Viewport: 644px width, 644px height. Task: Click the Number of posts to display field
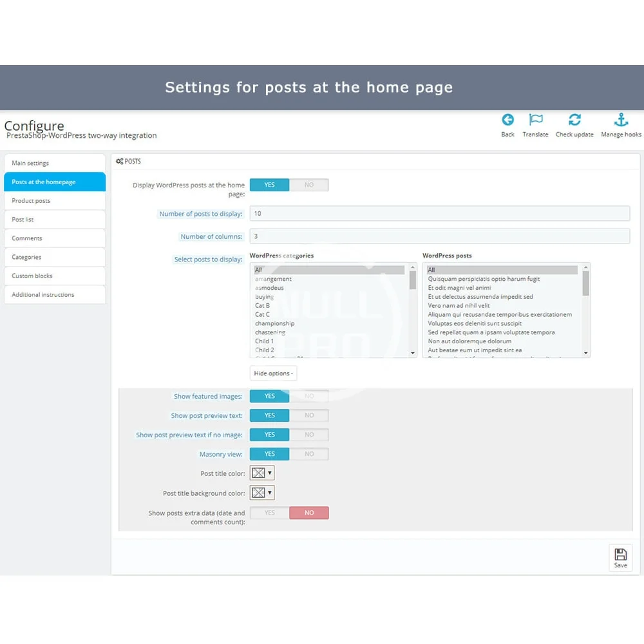(439, 214)
